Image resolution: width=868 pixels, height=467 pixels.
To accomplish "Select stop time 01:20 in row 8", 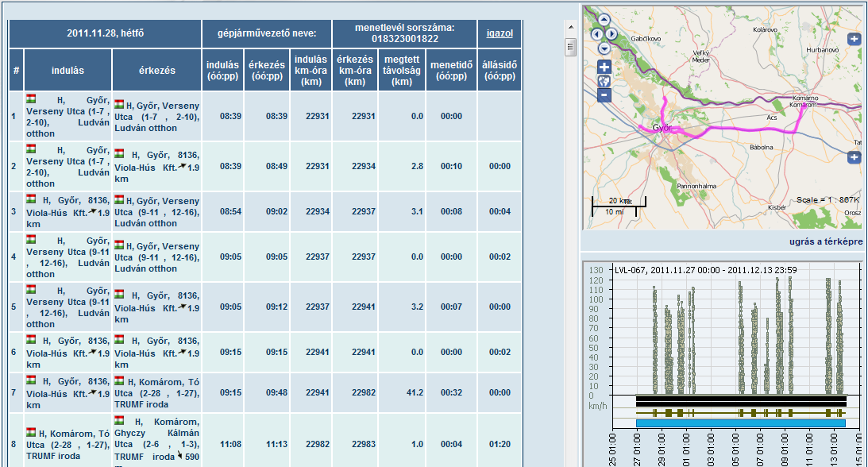I will click(x=500, y=444).
